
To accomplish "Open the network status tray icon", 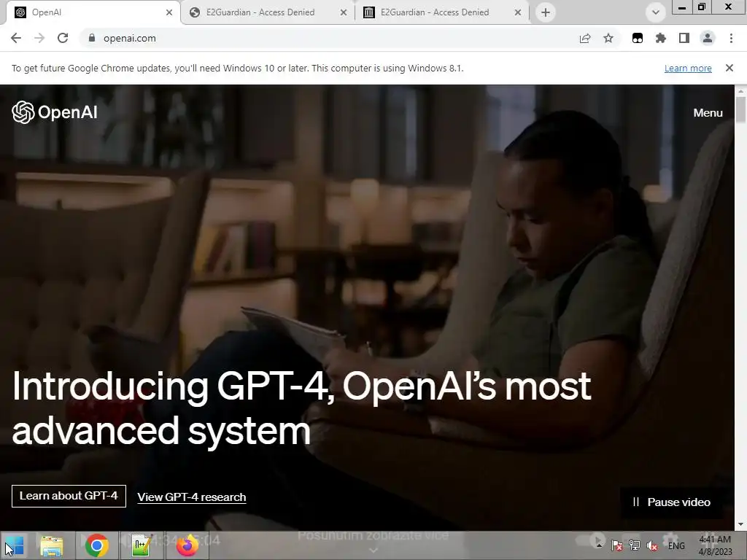I will [x=634, y=545].
